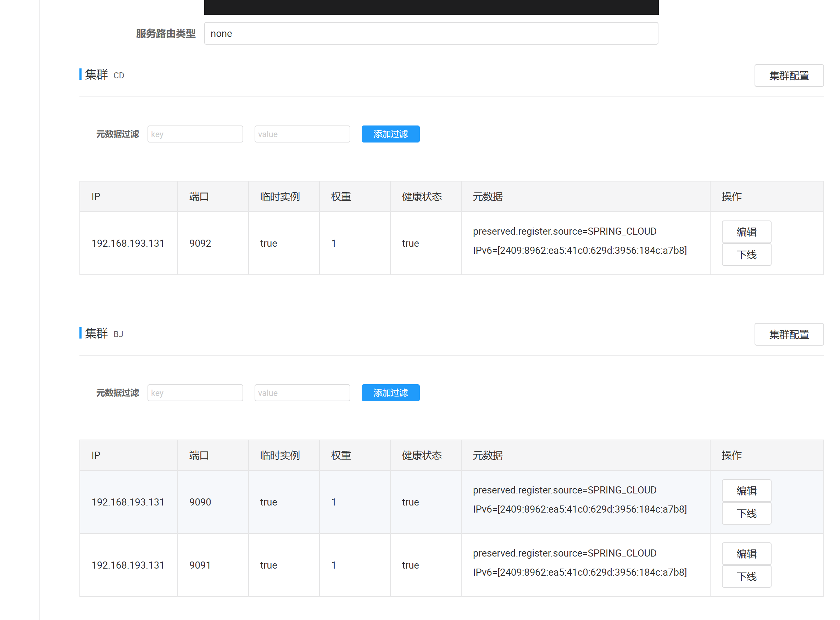Click IP 192.168.193.131 in port 9092 row
This screenshot has width=840, height=620.
click(x=128, y=243)
